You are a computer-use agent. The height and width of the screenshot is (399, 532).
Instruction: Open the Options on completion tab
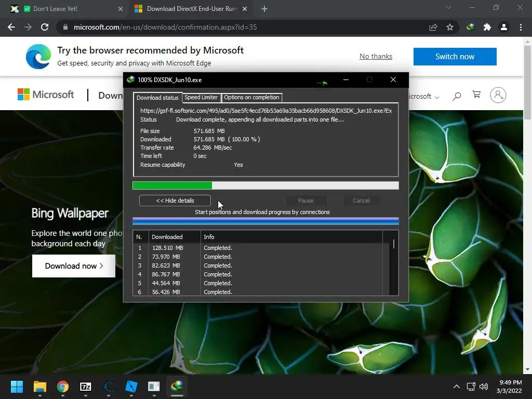[251, 97]
